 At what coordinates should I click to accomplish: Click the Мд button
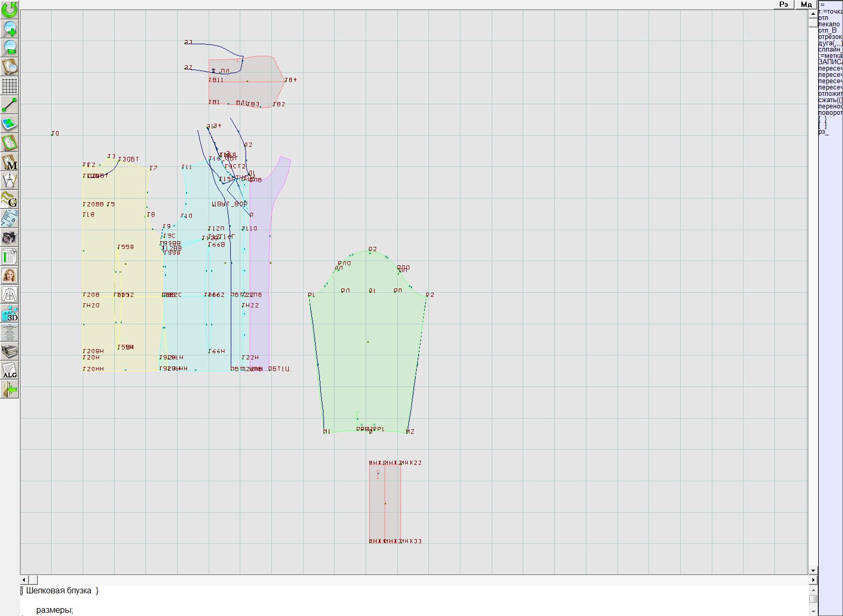click(x=806, y=4)
